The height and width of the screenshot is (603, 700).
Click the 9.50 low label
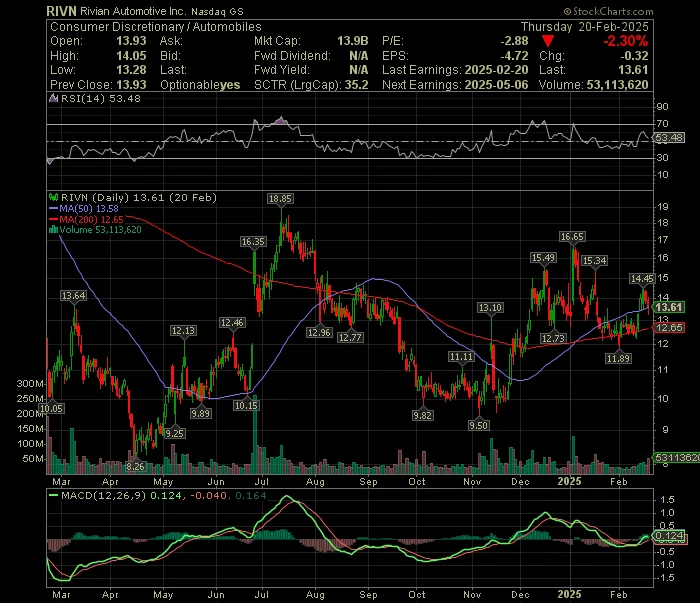tap(478, 425)
